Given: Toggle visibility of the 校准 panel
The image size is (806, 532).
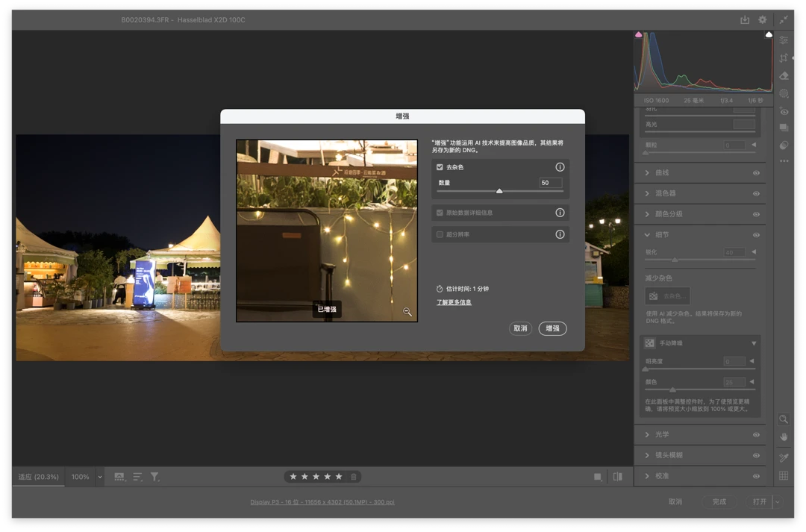Looking at the screenshot, I should (756, 476).
